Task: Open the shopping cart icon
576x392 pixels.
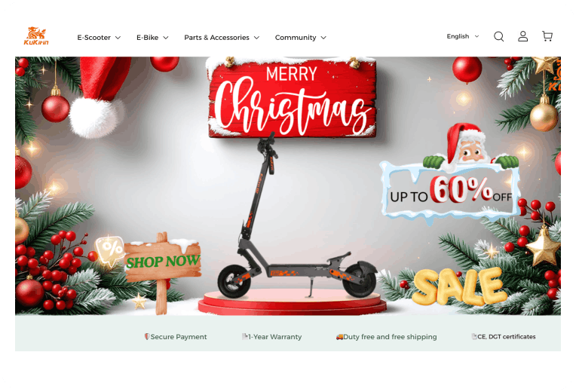Action: (547, 36)
